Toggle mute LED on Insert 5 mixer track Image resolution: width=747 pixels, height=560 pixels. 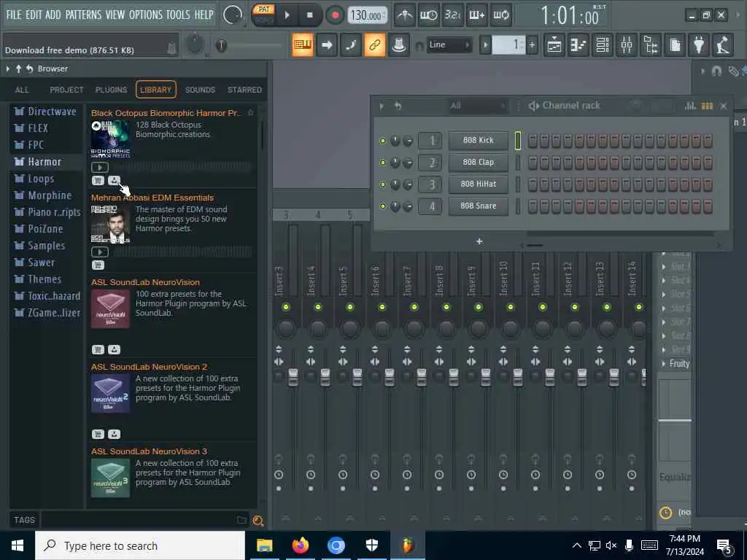click(x=350, y=307)
